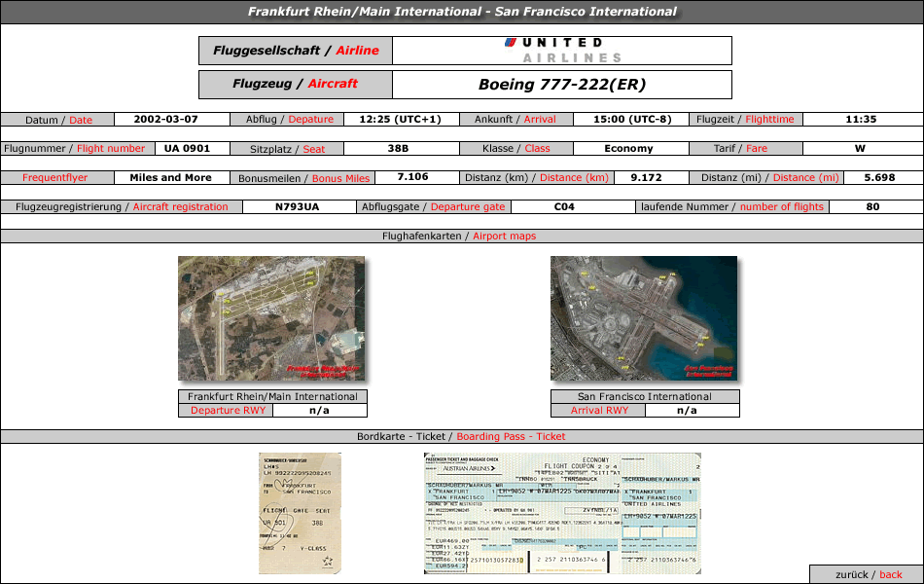Click the n/a value beside Departure RWY
The width and height of the screenshot is (924, 584).
click(x=319, y=410)
